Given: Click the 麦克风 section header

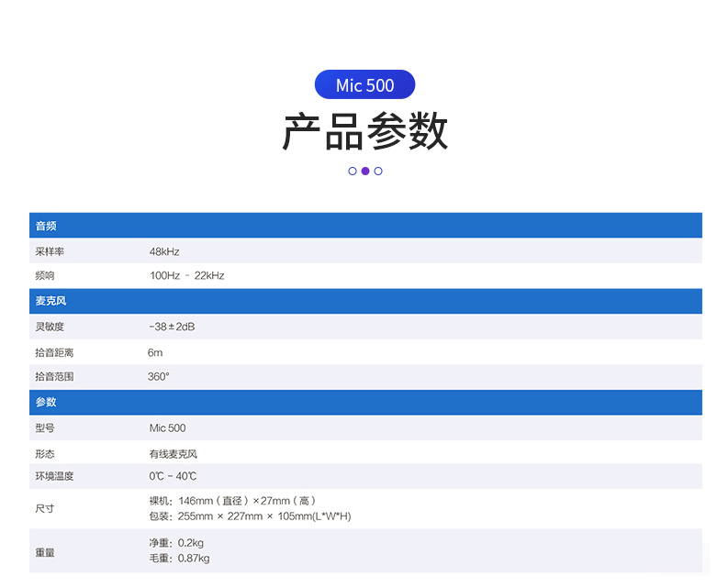Looking at the screenshot, I should 365,301.
